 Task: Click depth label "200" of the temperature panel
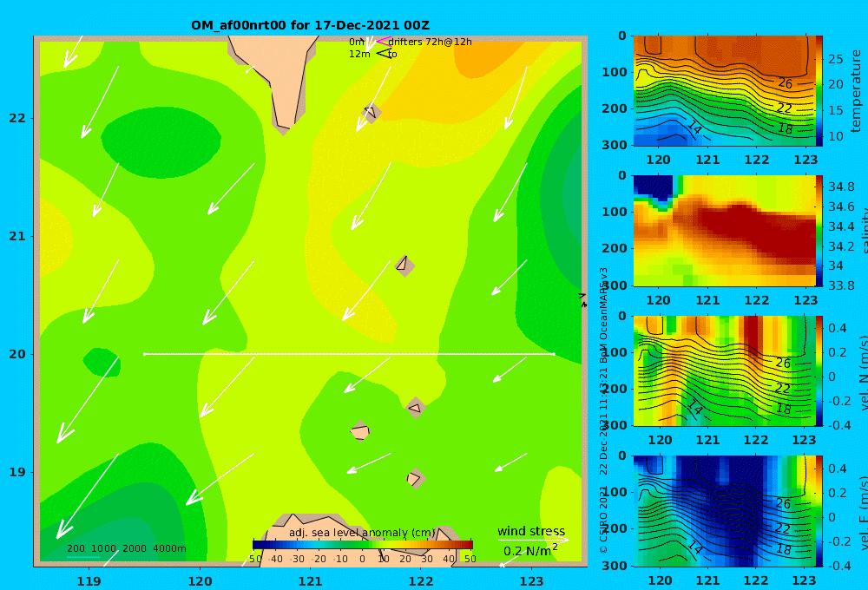(x=614, y=108)
